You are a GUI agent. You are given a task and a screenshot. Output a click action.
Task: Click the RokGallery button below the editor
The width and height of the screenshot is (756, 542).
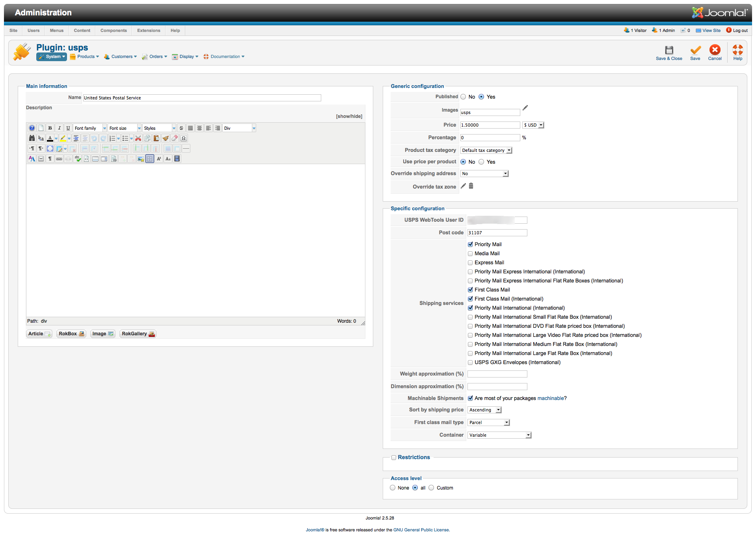(138, 334)
